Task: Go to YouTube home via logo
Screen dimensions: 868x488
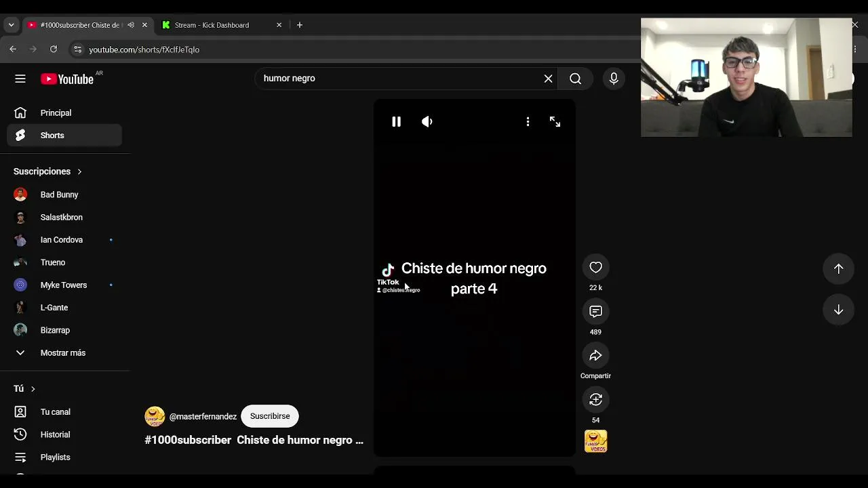Action: click(x=67, y=79)
